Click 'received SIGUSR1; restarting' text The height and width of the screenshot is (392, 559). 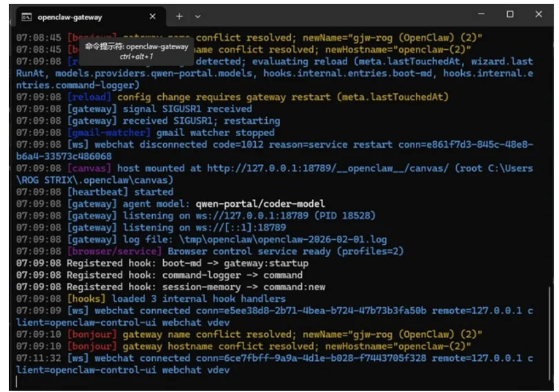[x=201, y=121]
